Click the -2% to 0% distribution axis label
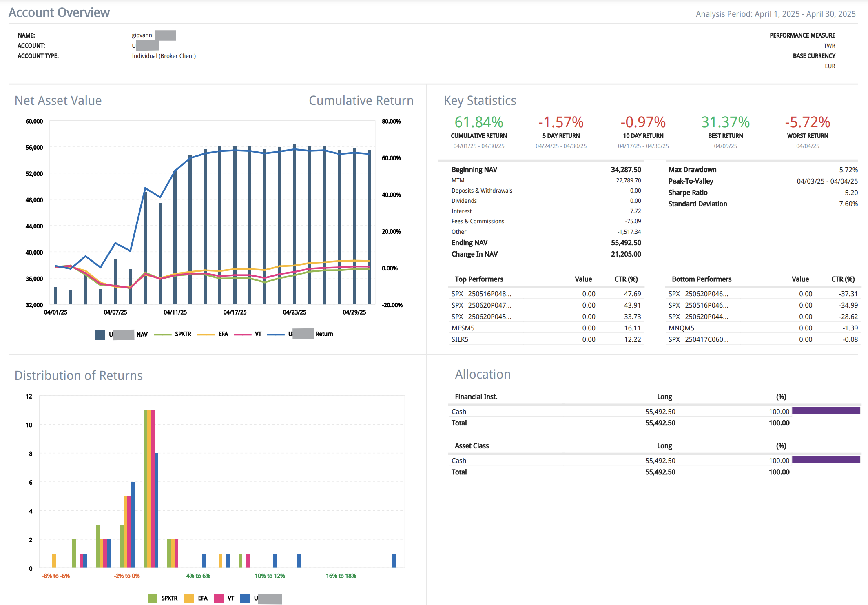Viewport: 868px width, 605px height. pyautogui.click(x=126, y=576)
